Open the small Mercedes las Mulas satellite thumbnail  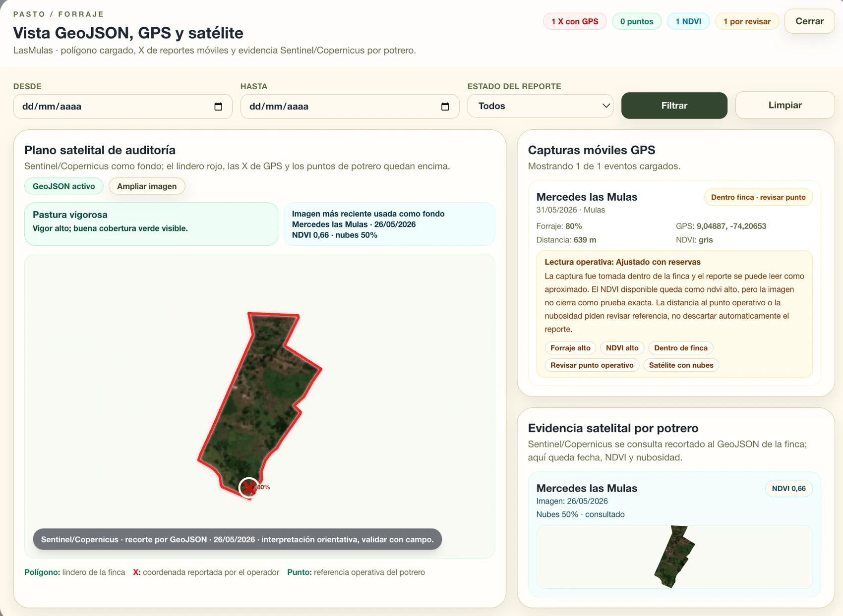674,557
